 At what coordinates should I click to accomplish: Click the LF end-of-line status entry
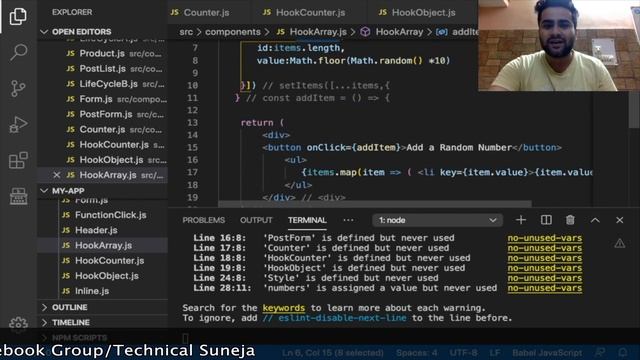495,352
